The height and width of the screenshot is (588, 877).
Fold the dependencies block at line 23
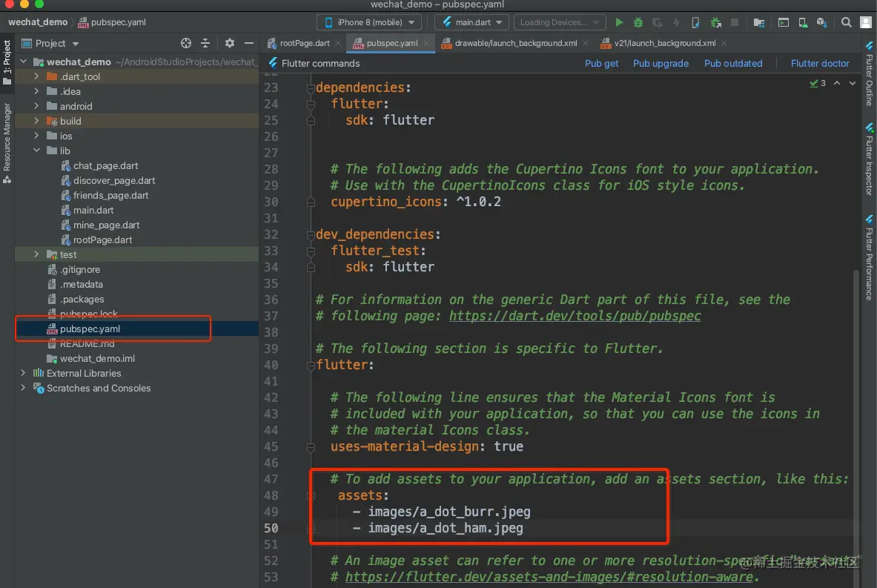(x=311, y=87)
